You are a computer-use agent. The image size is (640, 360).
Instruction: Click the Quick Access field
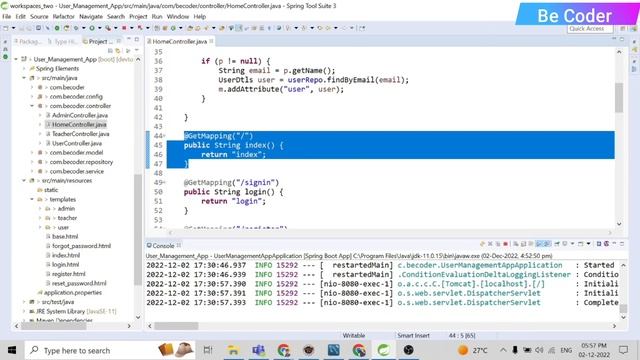coord(590,29)
